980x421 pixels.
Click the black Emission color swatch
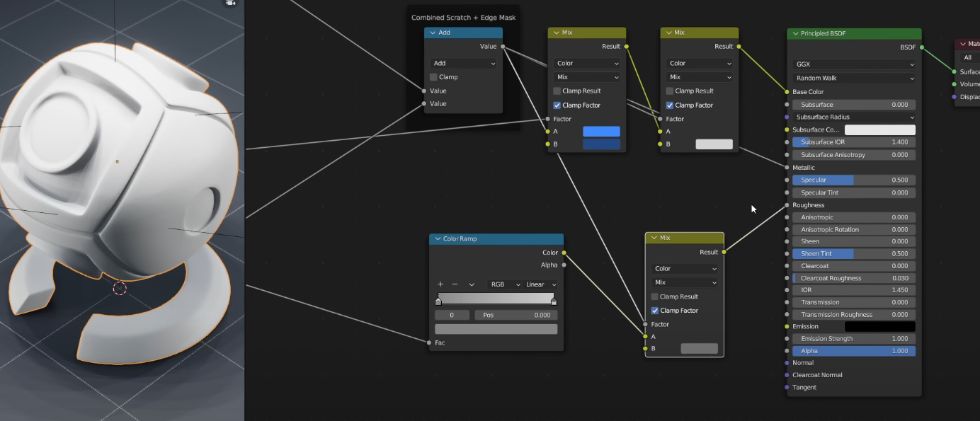click(880, 327)
